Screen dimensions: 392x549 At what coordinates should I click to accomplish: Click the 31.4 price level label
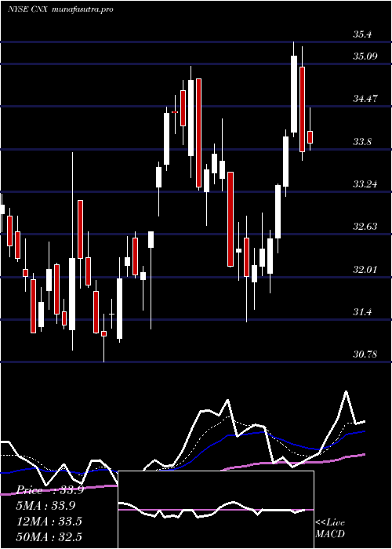pyautogui.click(x=362, y=311)
